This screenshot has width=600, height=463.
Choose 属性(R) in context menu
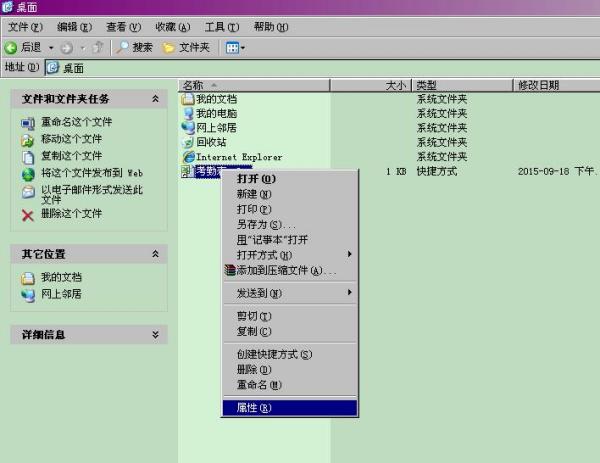[290, 408]
